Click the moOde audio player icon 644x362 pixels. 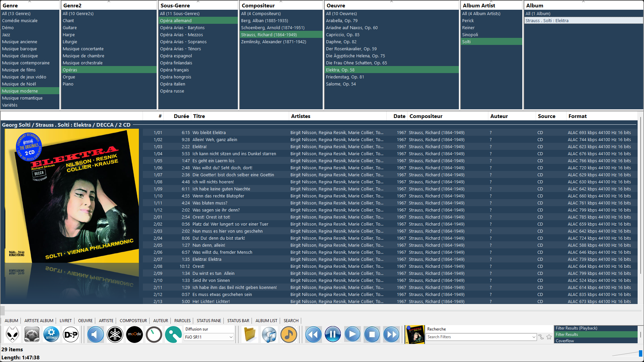[x=135, y=334]
